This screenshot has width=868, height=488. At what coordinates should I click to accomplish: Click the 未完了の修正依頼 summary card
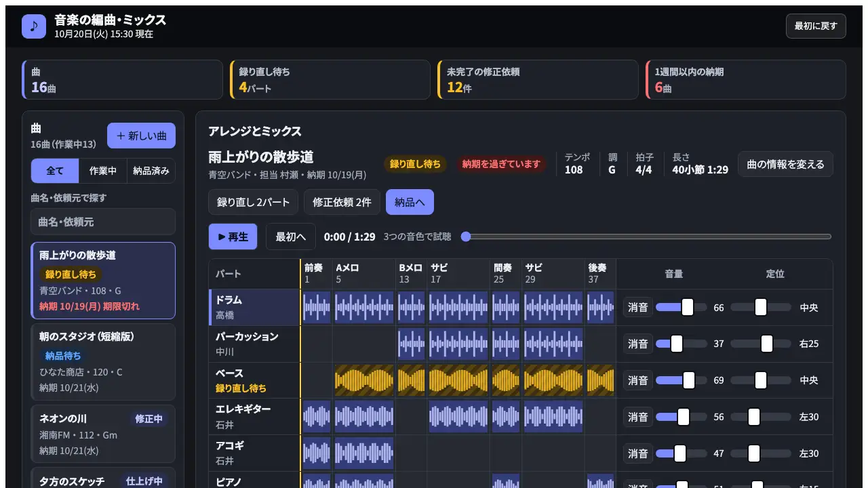coord(538,79)
